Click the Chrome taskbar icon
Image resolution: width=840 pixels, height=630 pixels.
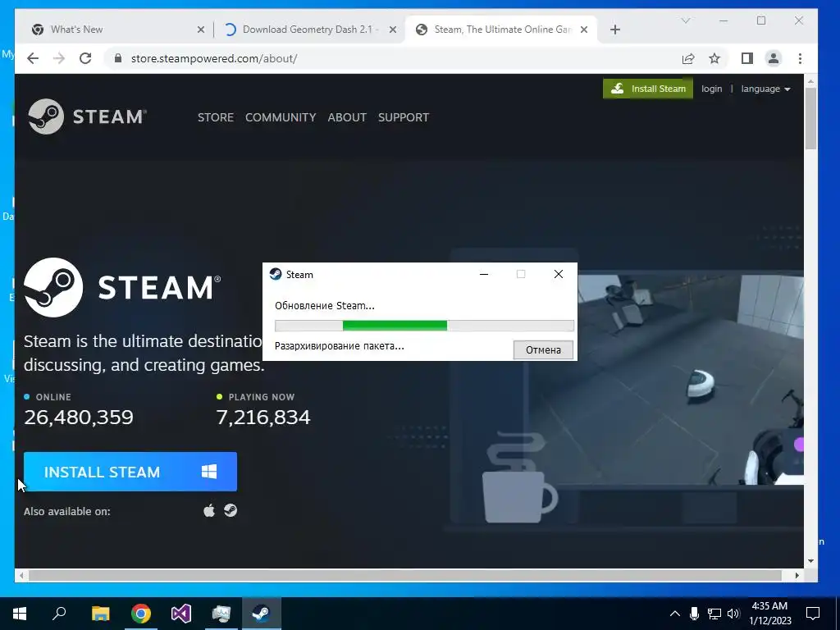click(141, 614)
